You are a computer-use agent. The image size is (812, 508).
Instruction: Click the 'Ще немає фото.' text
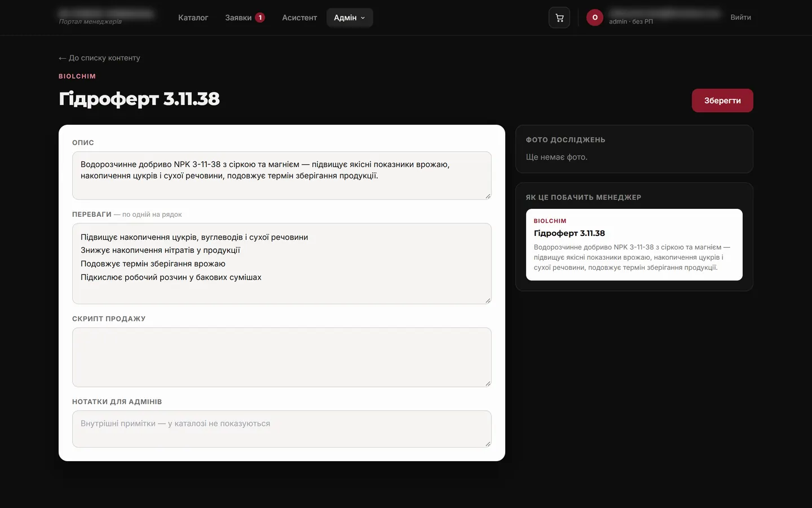click(557, 157)
